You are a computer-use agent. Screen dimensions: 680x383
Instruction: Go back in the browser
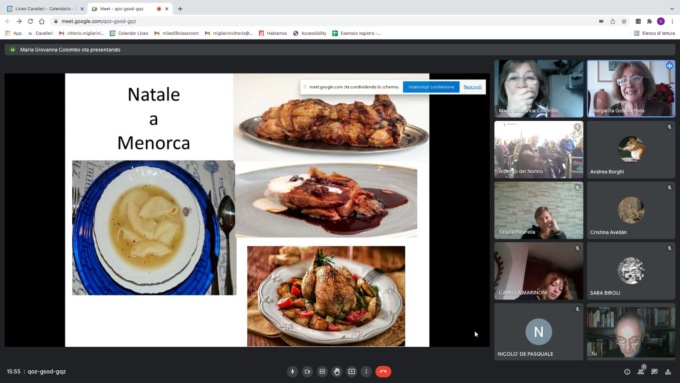click(8, 21)
